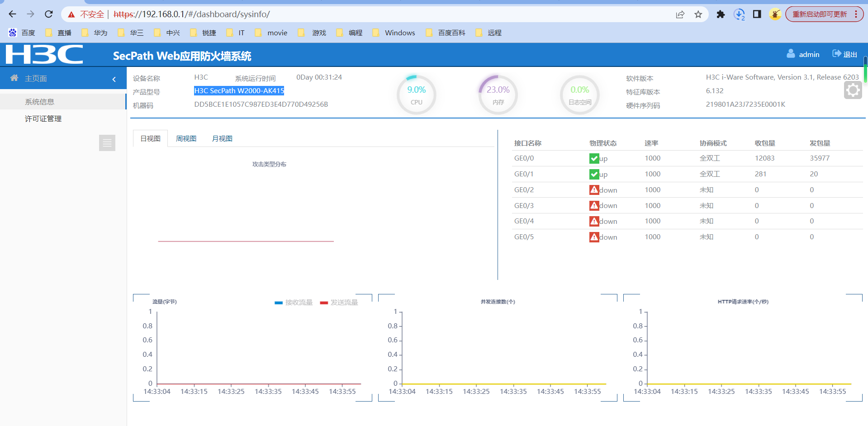
Task: Click the share page icon in address bar
Action: click(680, 14)
